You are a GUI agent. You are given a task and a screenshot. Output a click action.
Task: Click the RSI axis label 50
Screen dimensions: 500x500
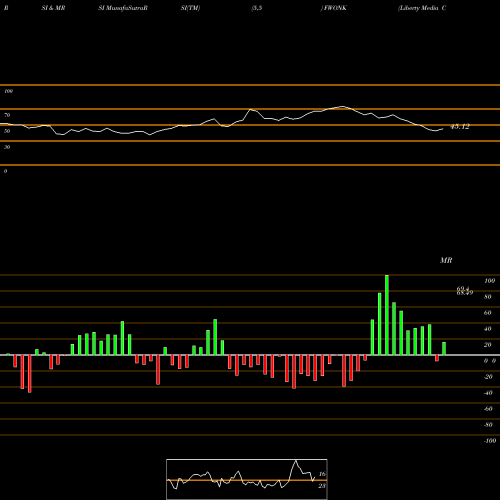(x=7, y=131)
